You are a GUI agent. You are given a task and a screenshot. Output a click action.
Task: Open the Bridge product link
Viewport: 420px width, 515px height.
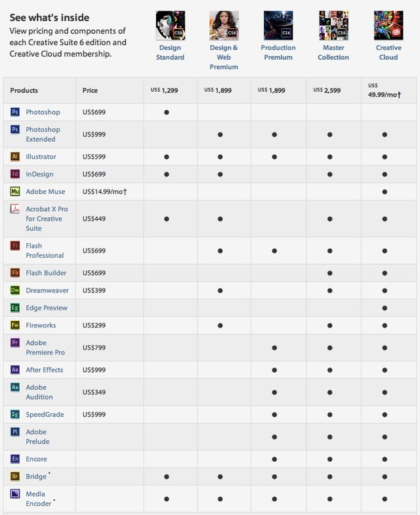pos(36,476)
